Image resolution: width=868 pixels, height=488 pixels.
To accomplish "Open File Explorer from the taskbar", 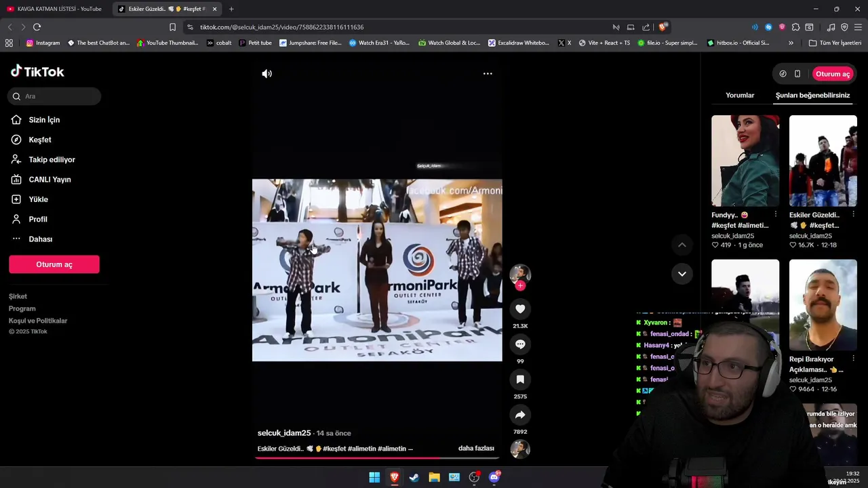I will pos(434,477).
